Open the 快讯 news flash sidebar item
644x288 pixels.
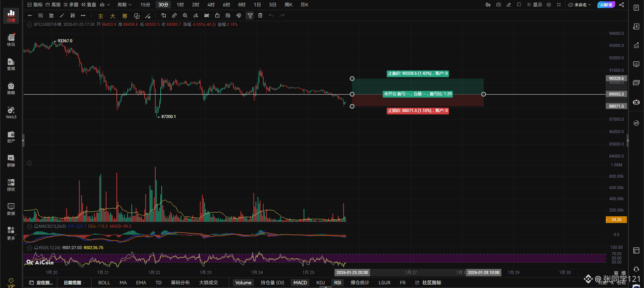(11, 40)
